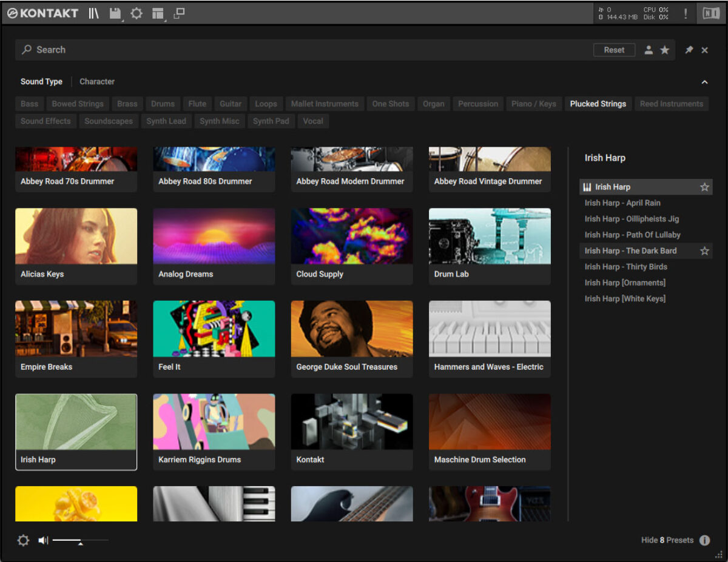Open the Maschine Drum Selection library
The image size is (728, 562).
[490, 432]
